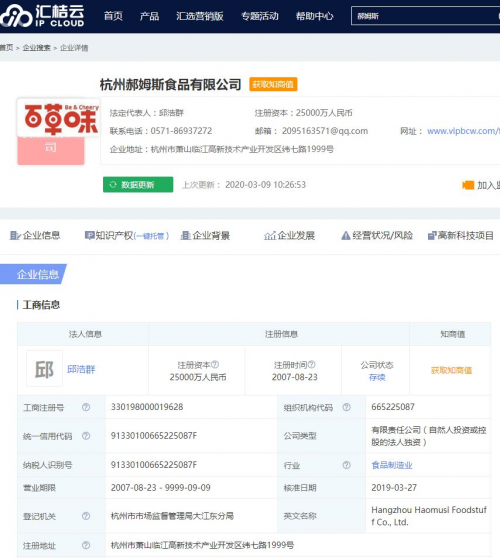Click the 百草味 company logo thumbnail
The width and height of the screenshot is (500, 558).
(59, 118)
